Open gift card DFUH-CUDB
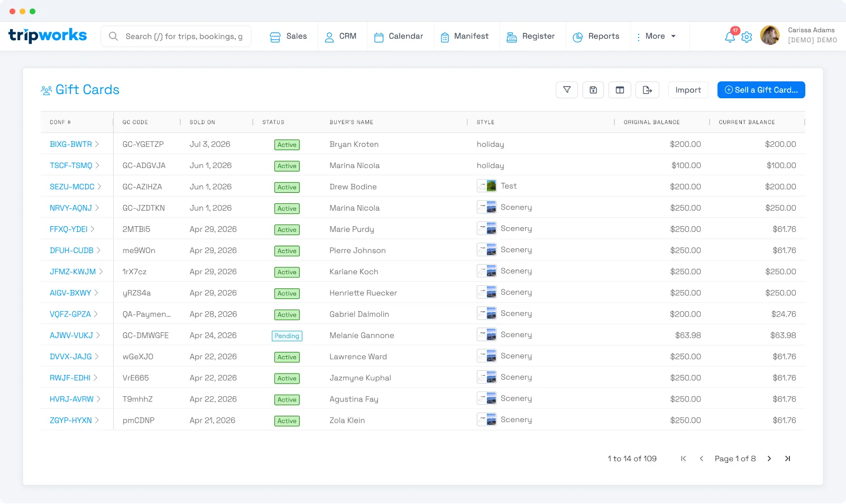The width and height of the screenshot is (846, 504). click(71, 250)
